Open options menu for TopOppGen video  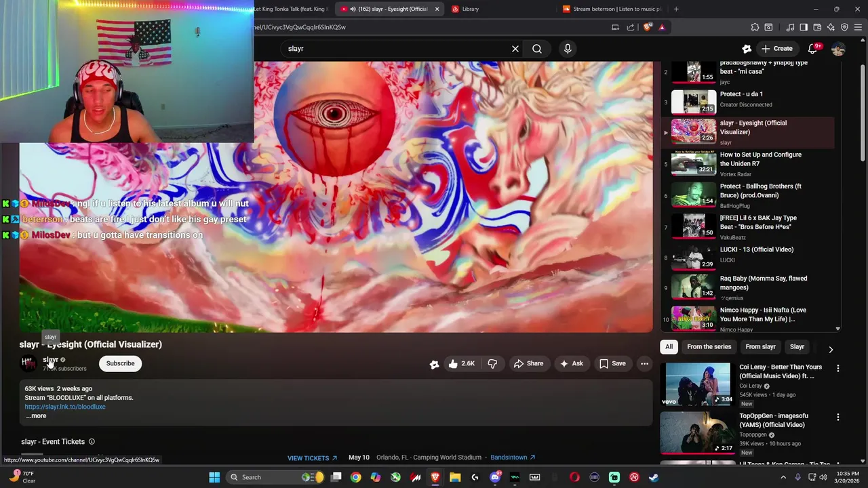837,418
